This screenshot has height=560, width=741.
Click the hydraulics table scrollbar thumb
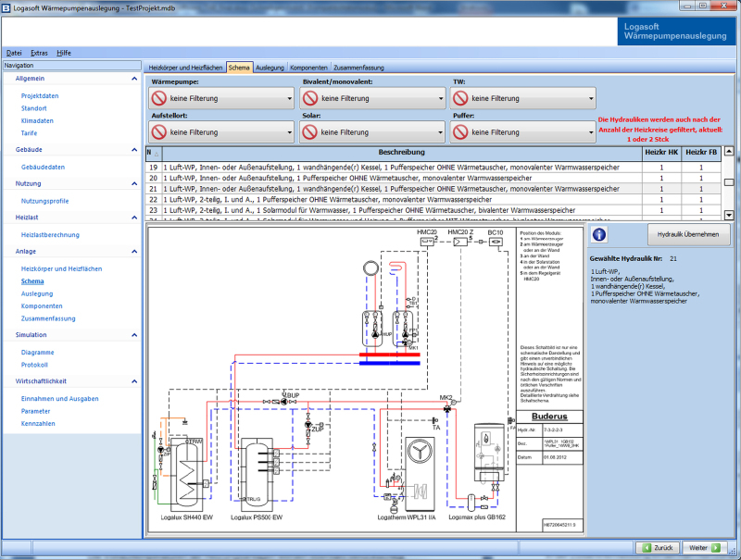tap(729, 182)
